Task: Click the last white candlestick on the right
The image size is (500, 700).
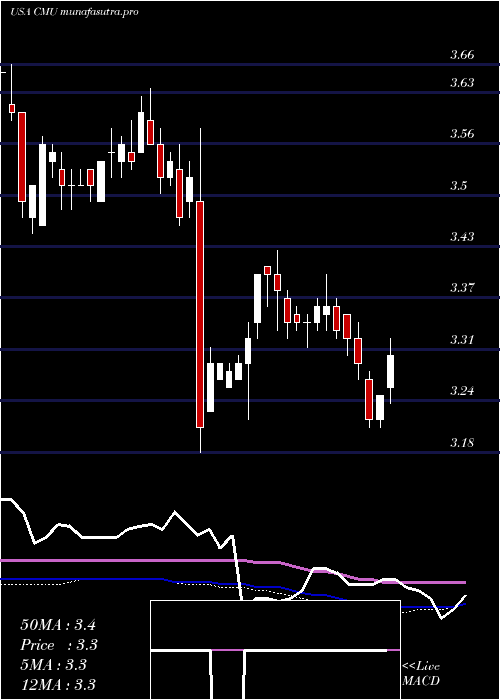Action: 391,371
